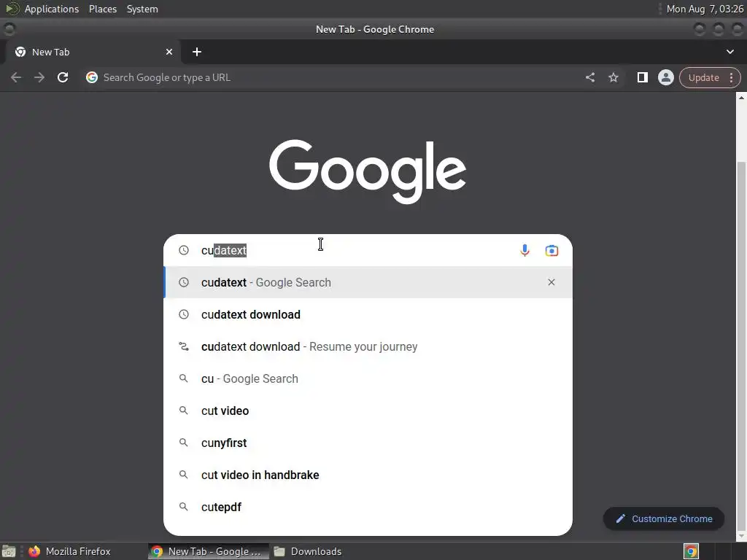Image resolution: width=747 pixels, height=560 pixels.
Task: Remove cudatext suggestion with the X icon
Action: 551,282
